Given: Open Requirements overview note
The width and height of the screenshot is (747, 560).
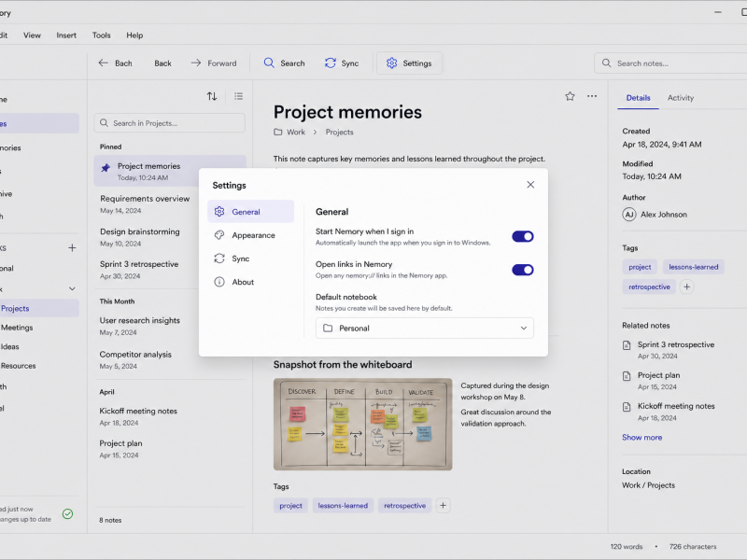Looking at the screenshot, I should point(145,203).
